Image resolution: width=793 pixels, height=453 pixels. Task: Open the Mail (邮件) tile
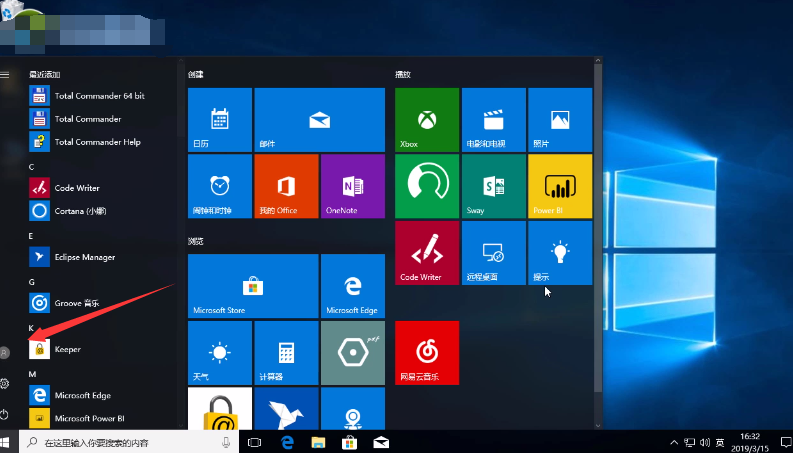(320, 120)
